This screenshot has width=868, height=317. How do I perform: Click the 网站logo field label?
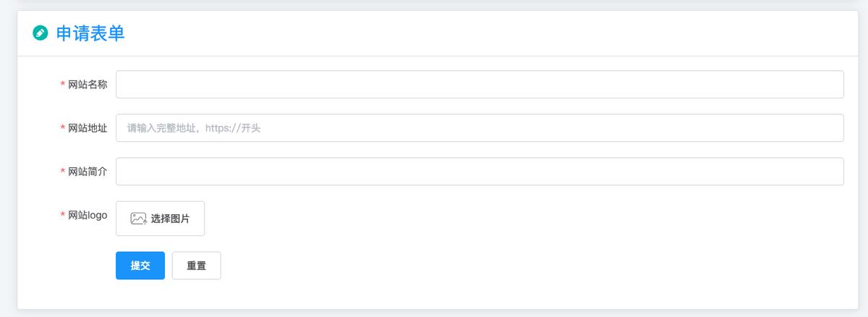(x=88, y=215)
